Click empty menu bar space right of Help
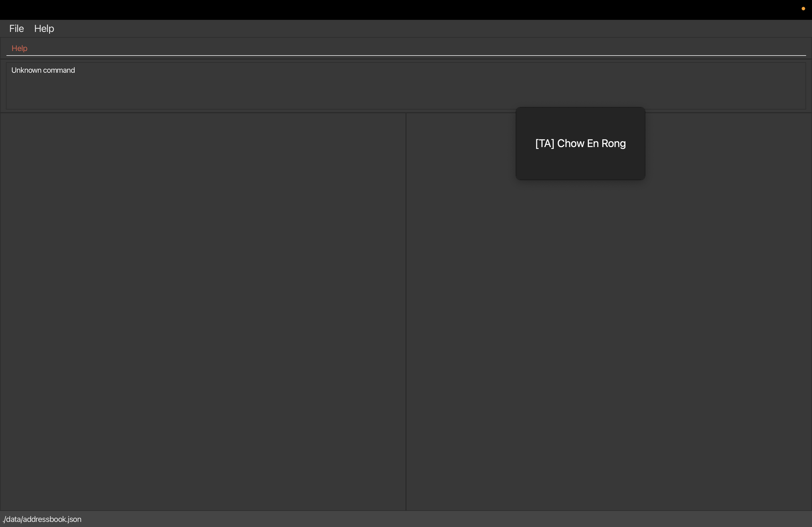 pyautogui.click(x=409, y=29)
